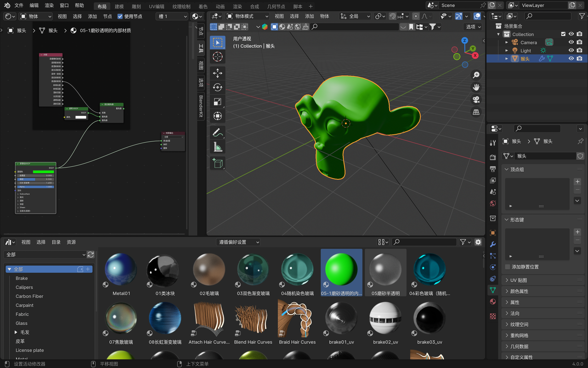This screenshot has width=588, height=368.
Task: Add a new shape key with plus button
Action: [577, 232]
